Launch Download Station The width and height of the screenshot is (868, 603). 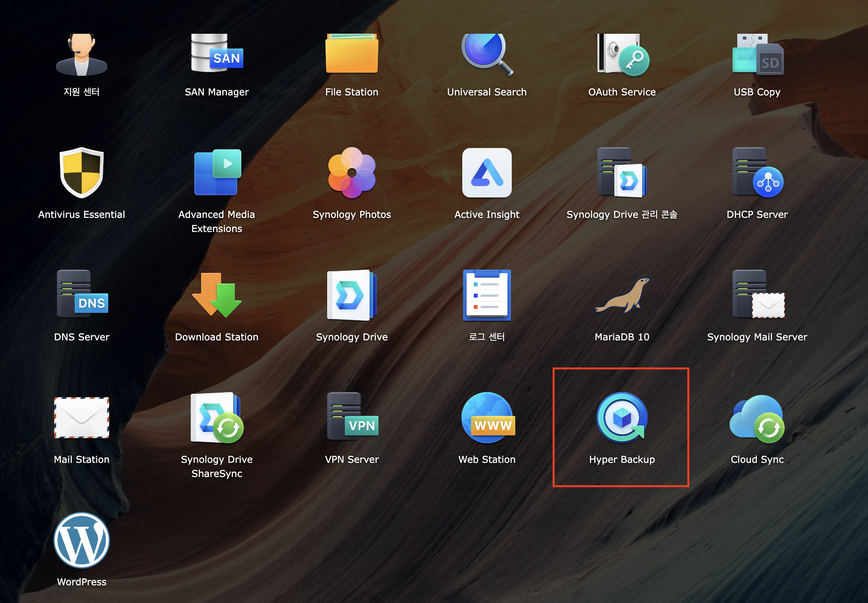216,295
